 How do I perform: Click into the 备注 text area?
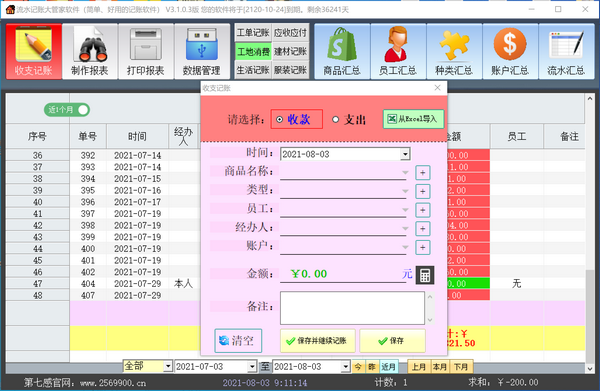[x=352, y=308]
